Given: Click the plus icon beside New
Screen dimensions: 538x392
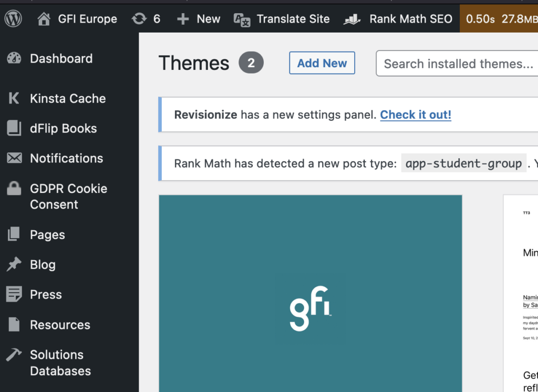Looking at the screenshot, I should [182, 19].
